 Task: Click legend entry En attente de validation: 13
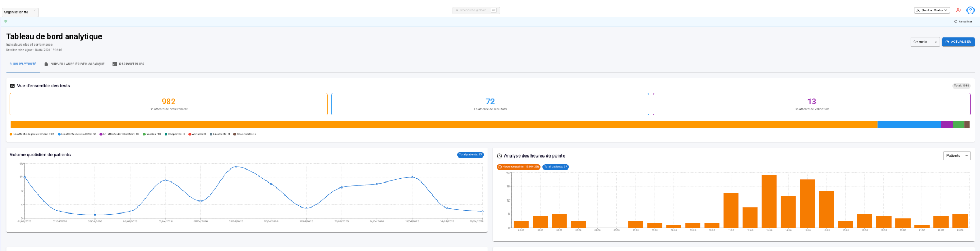(119, 134)
